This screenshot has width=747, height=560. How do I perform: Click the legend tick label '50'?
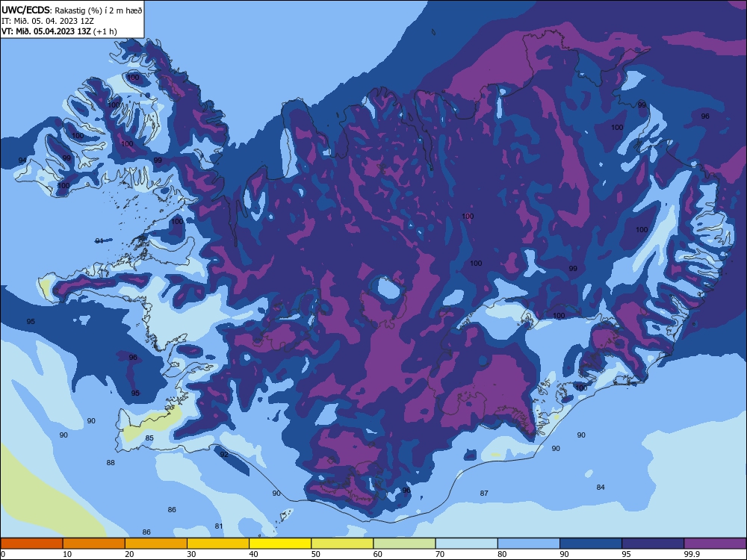click(316, 554)
